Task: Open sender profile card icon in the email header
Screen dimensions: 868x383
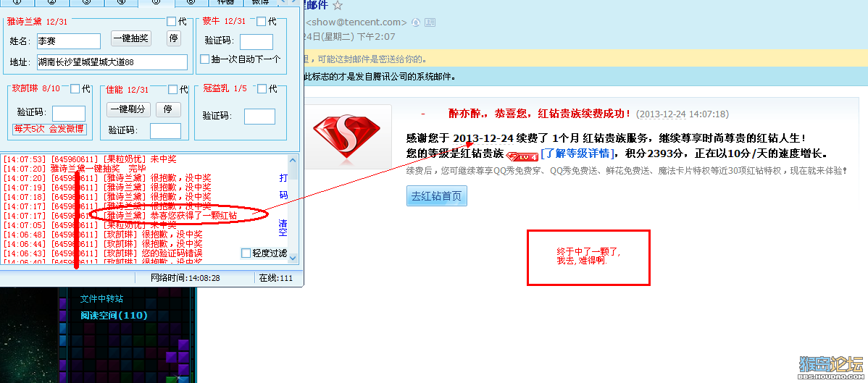Action: (x=430, y=22)
